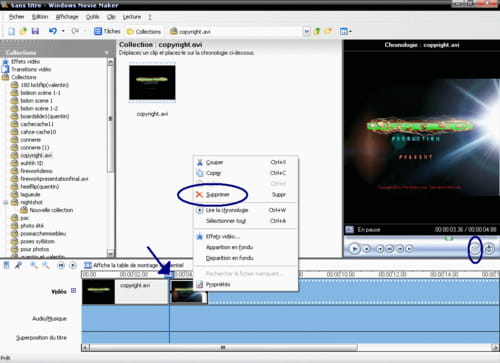Click the rewind timeline icon

[61, 265]
